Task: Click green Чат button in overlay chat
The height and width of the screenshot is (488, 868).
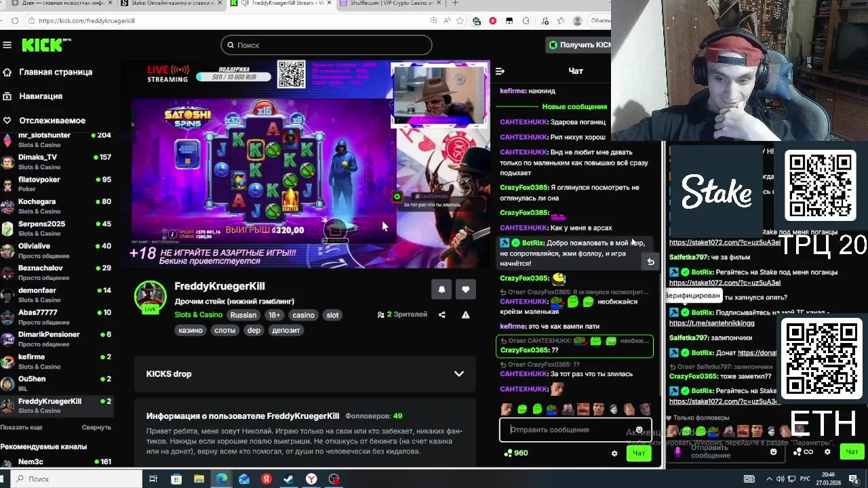Action: tap(852, 451)
